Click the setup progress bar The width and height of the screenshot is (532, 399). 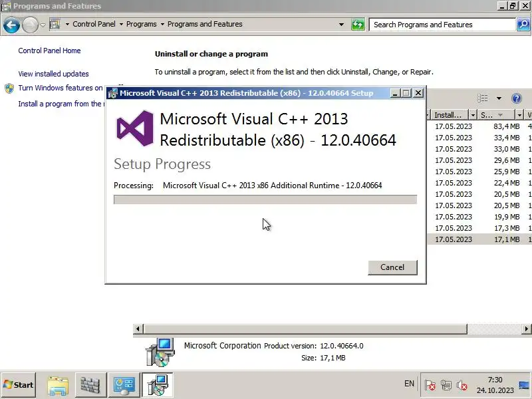tap(265, 199)
